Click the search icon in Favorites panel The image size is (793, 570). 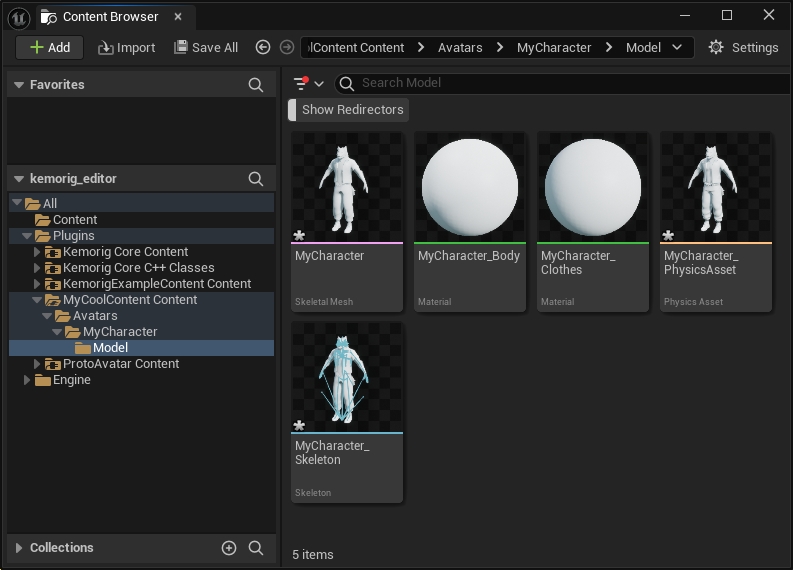point(256,85)
